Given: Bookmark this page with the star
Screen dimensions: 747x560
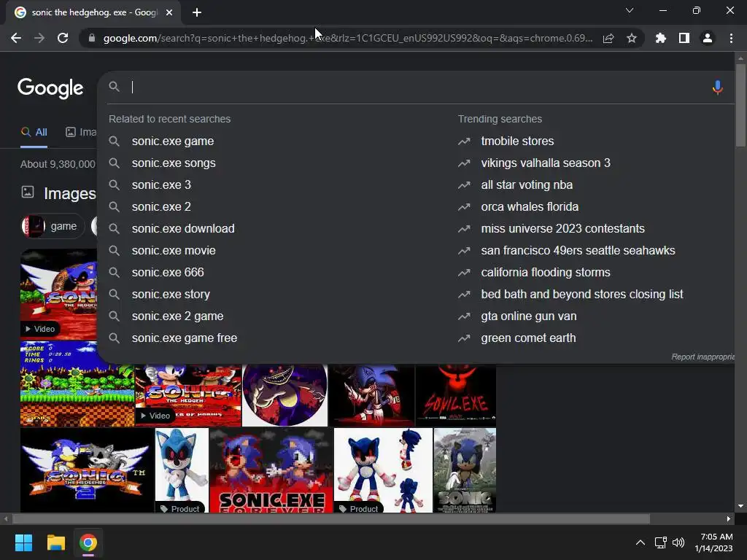Looking at the screenshot, I should point(632,38).
